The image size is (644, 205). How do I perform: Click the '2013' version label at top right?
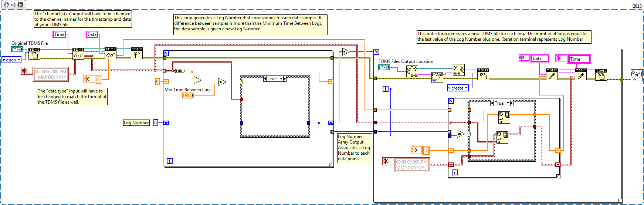637,6
